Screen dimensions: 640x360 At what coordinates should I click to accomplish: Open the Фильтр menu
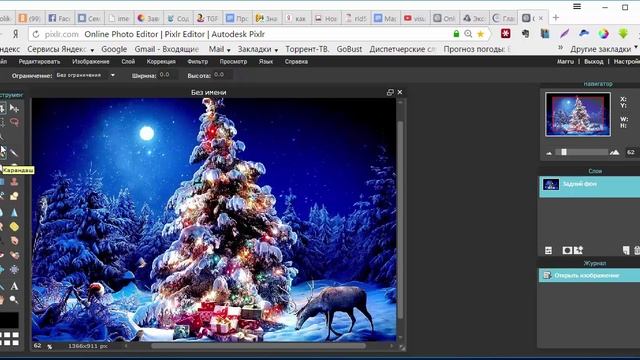tap(198, 62)
